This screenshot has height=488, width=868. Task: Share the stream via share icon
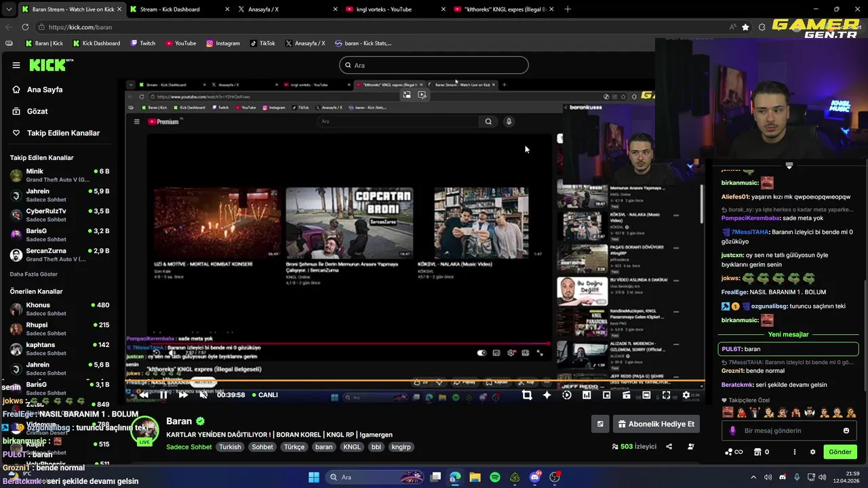(x=669, y=447)
